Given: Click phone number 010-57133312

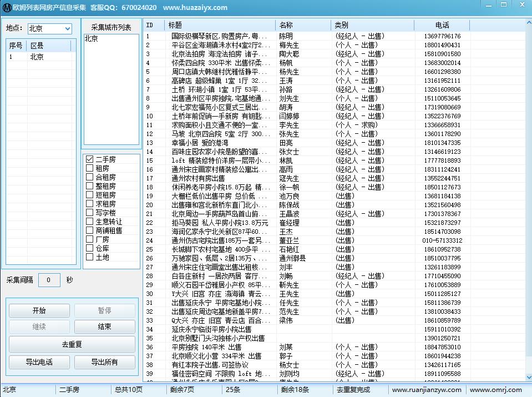Looking at the screenshot, I should [442, 240].
